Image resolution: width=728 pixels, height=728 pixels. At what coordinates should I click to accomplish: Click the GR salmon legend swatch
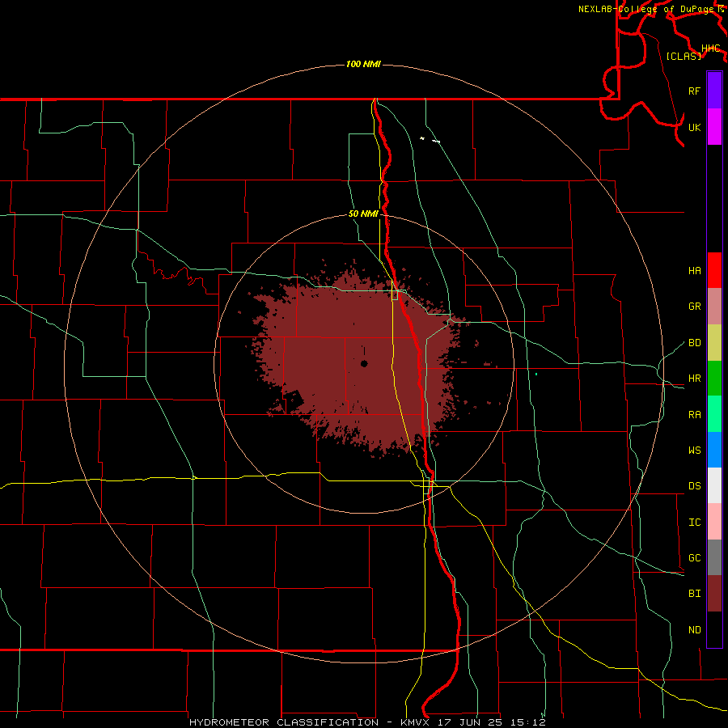714,307
